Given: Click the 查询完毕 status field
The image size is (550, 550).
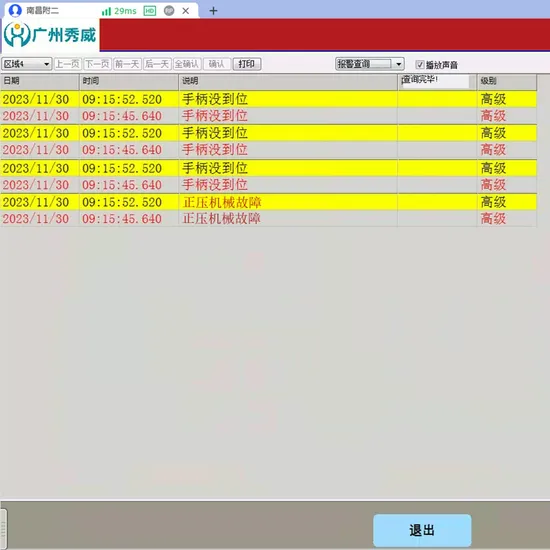Looking at the screenshot, I should click(x=435, y=81).
